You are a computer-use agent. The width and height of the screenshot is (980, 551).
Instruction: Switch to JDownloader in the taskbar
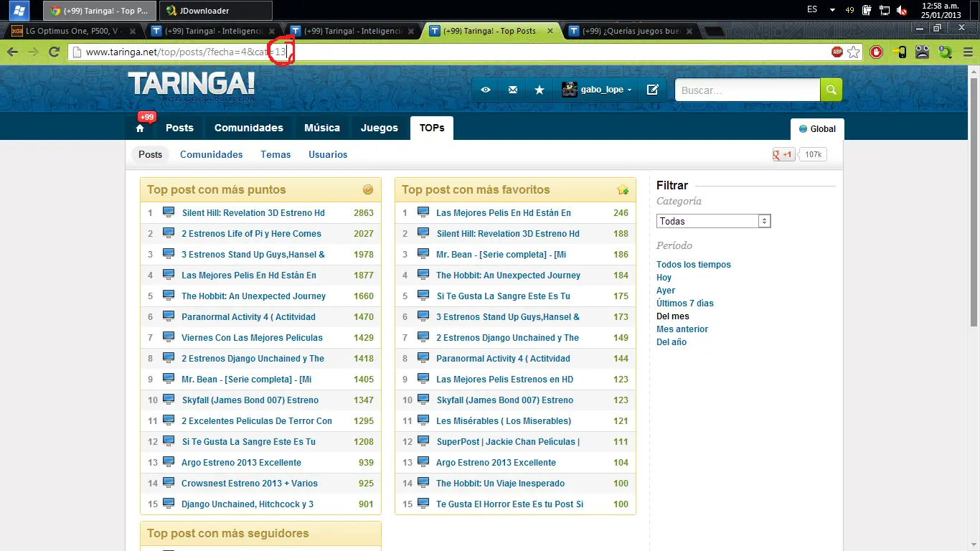216,10
